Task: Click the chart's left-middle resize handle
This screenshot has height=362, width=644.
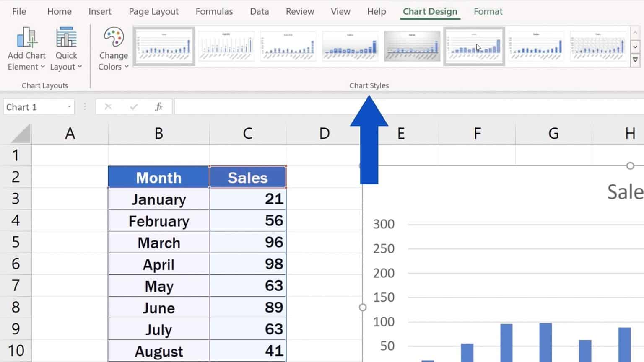Action: (363, 308)
